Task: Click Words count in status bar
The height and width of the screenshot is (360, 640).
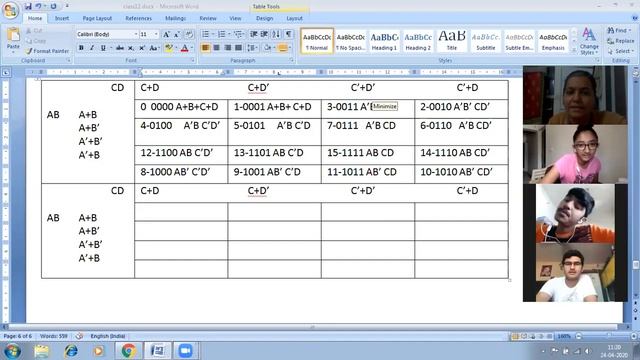Action: tap(53, 336)
